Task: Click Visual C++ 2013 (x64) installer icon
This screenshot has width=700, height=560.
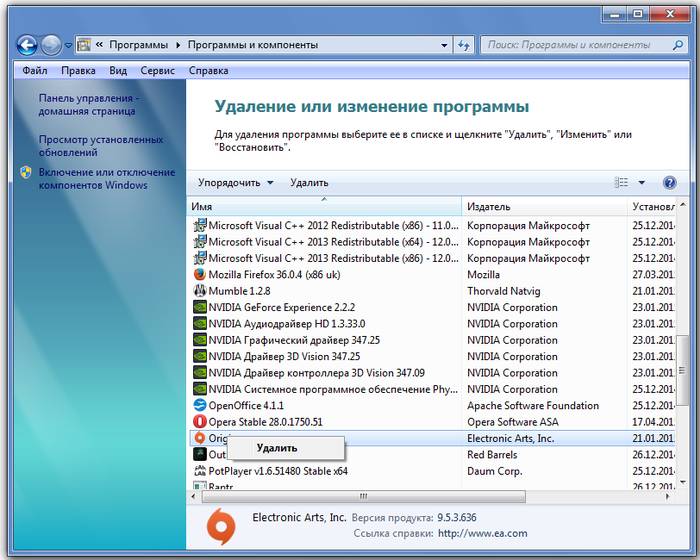Action: pos(200,242)
